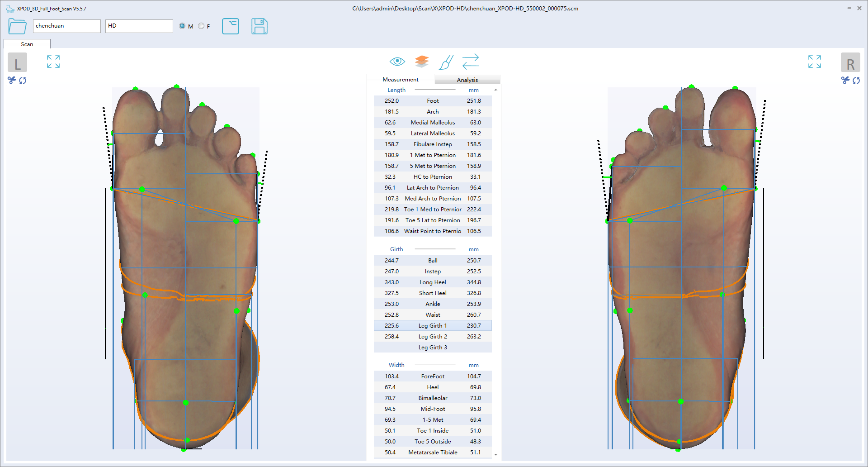The height and width of the screenshot is (467, 868).
Task: Click the name field containing chenchuan
Action: [66, 26]
